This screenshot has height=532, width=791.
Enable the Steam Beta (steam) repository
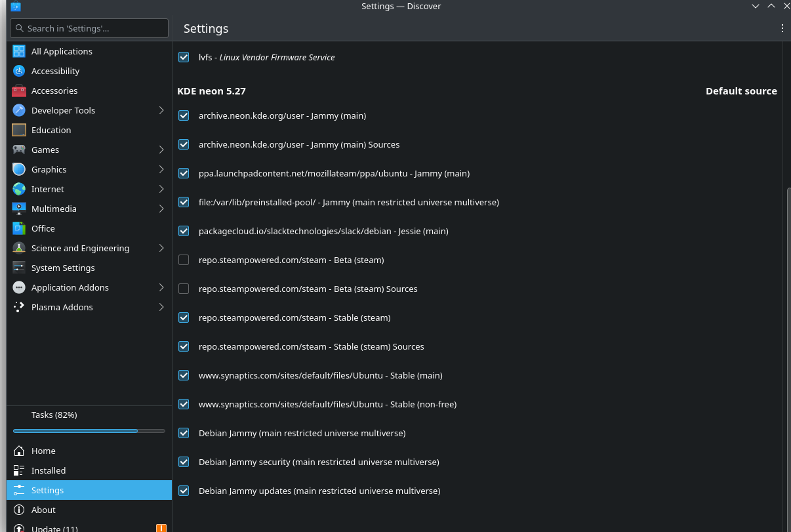tap(184, 260)
